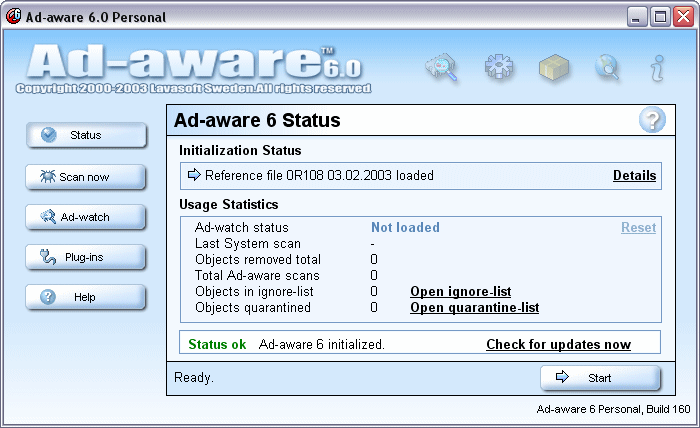Click the Reset statistics link
The width and height of the screenshot is (700, 428).
pyautogui.click(x=638, y=227)
